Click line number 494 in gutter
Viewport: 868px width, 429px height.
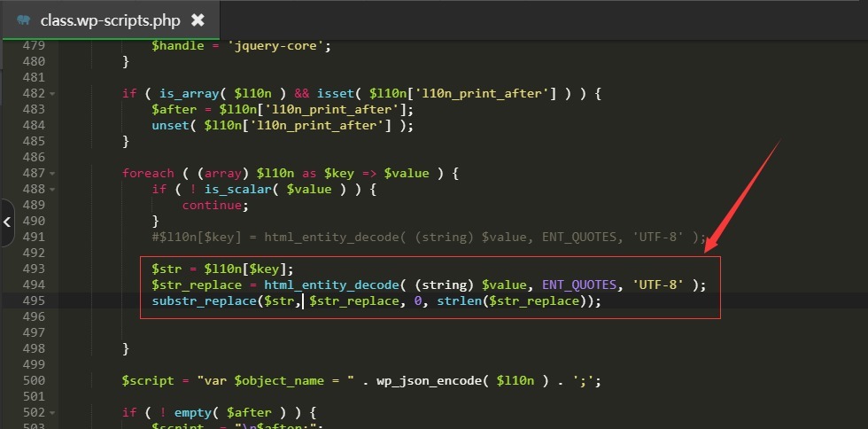[x=34, y=285]
